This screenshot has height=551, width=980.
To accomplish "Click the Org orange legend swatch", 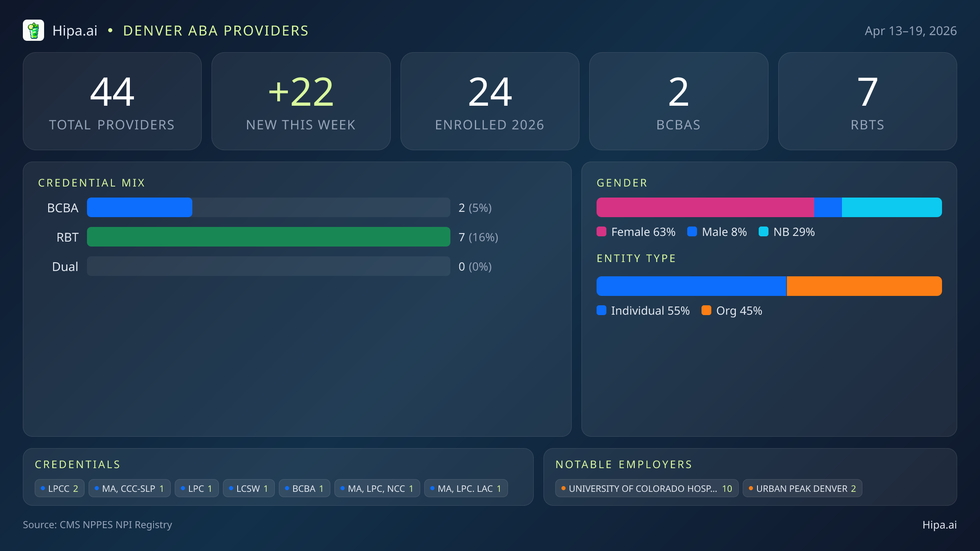I will (x=706, y=311).
